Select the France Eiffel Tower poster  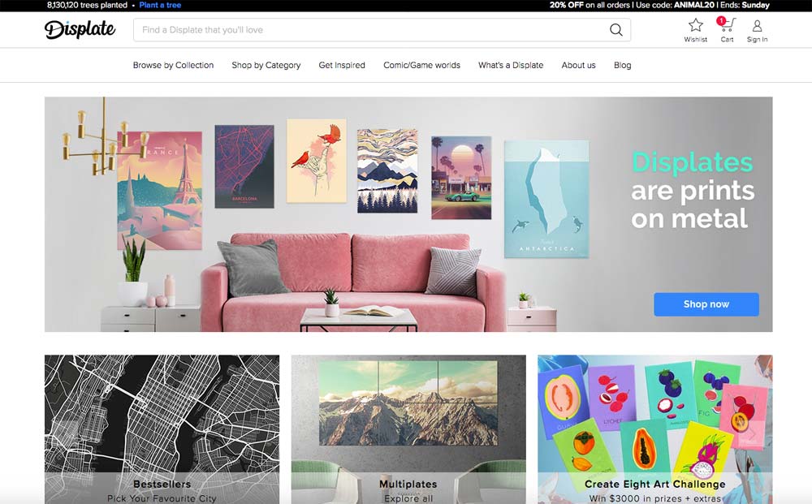pyautogui.click(x=159, y=191)
